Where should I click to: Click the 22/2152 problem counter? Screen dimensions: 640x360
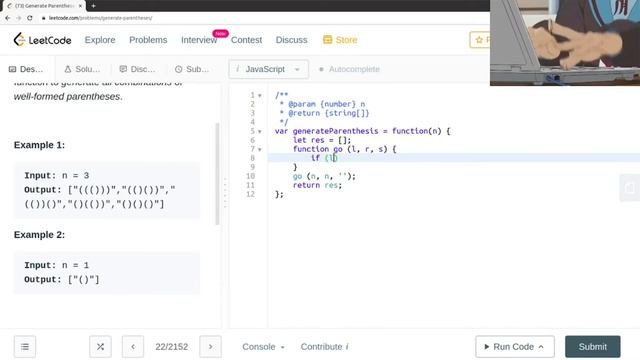(171, 347)
